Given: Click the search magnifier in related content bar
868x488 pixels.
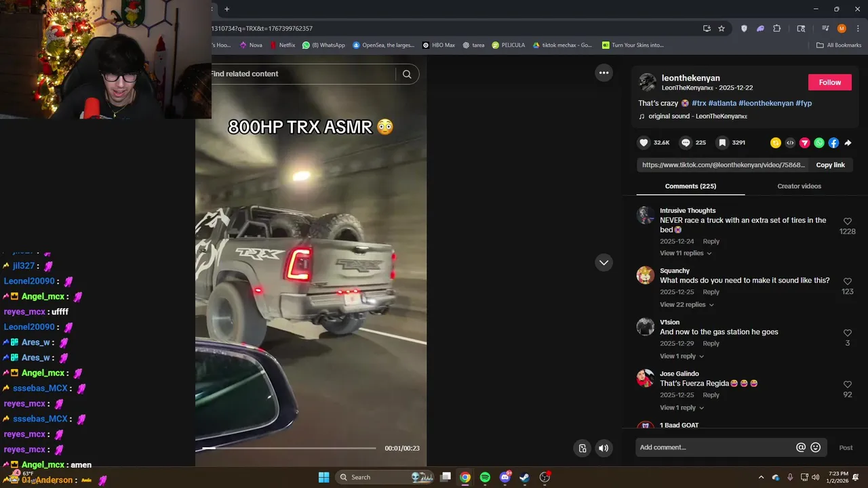Looking at the screenshot, I should (x=407, y=74).
